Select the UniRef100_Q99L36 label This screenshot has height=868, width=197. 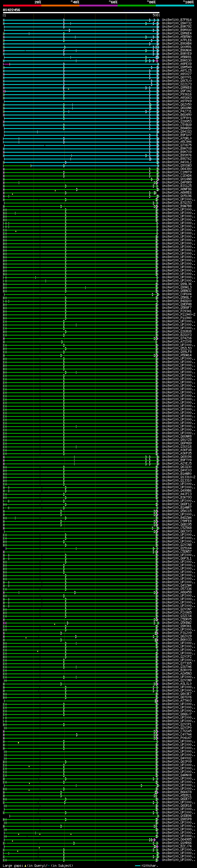pos(176,284)
